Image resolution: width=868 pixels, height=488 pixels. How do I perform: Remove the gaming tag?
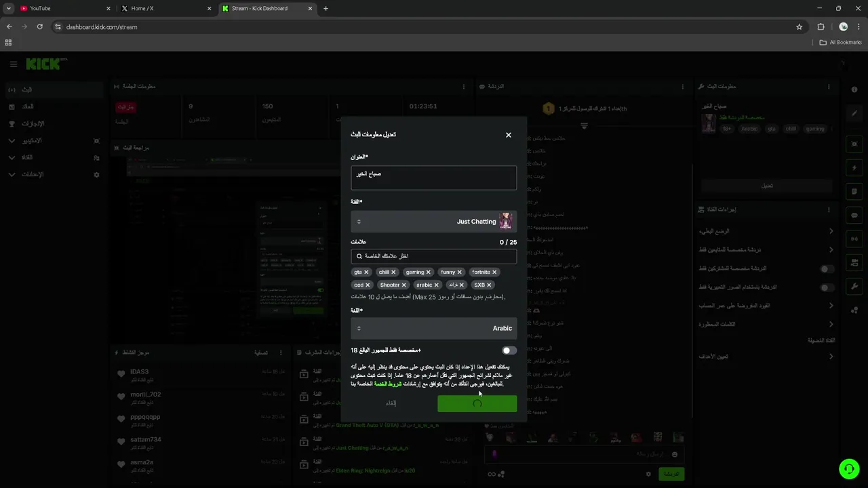[x=428, y=272]
